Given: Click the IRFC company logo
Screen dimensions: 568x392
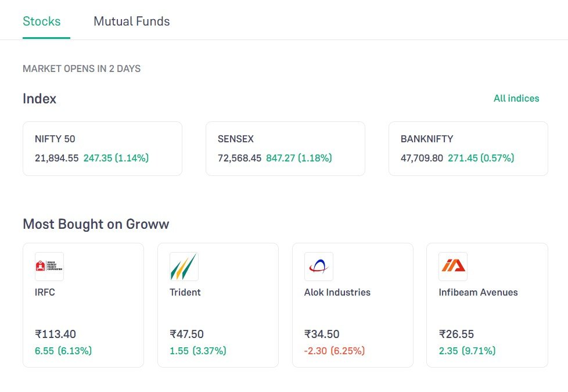Looking at the screenshot, I should click(49, 267).
